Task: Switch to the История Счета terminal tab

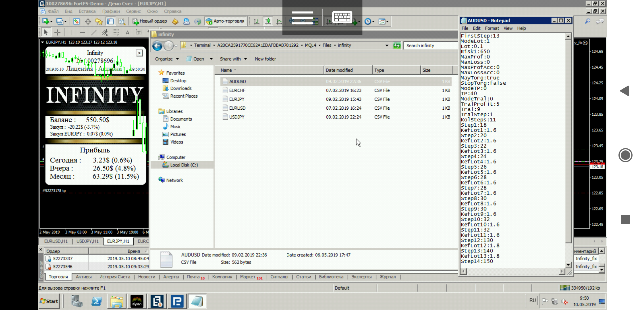Action: click(x=115, y=277)
